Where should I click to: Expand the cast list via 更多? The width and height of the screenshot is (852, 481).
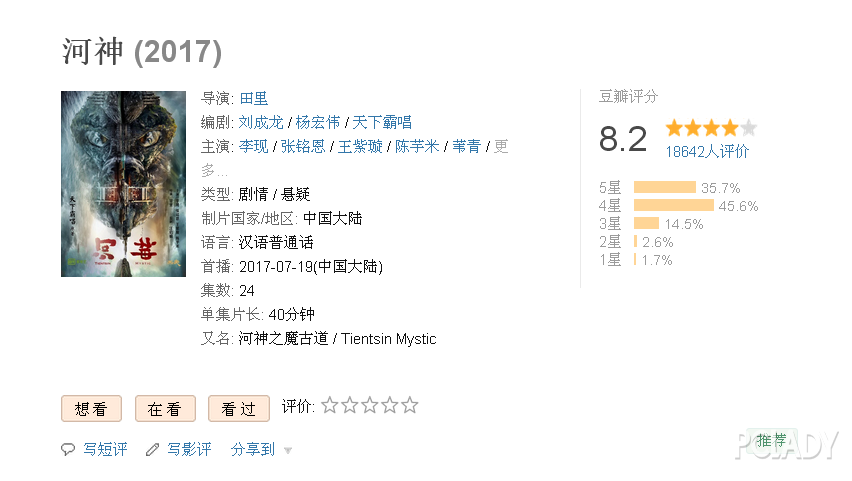501,146
